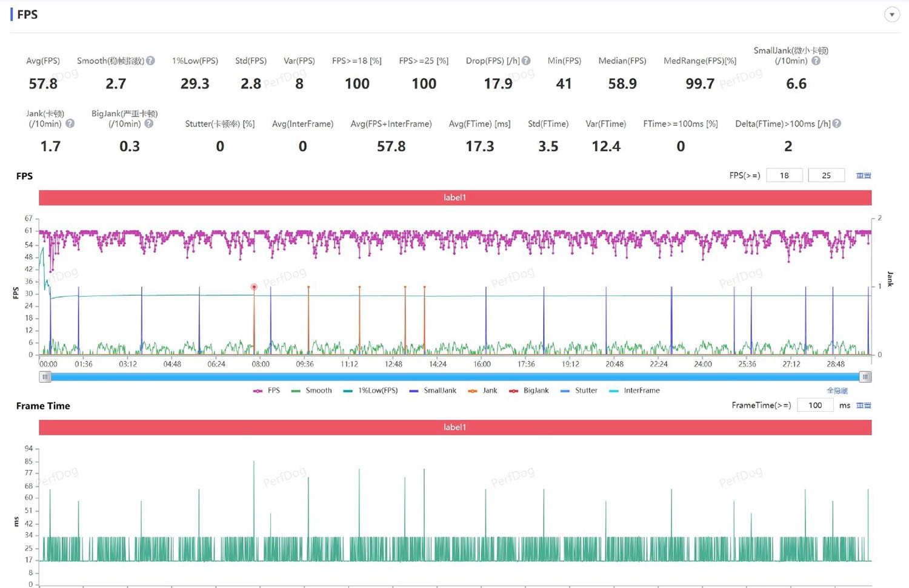Toggle InterFrame series in chart legend
Viewport: 909px width, 588px height.
pyautogui.click(x=634, y=391)
